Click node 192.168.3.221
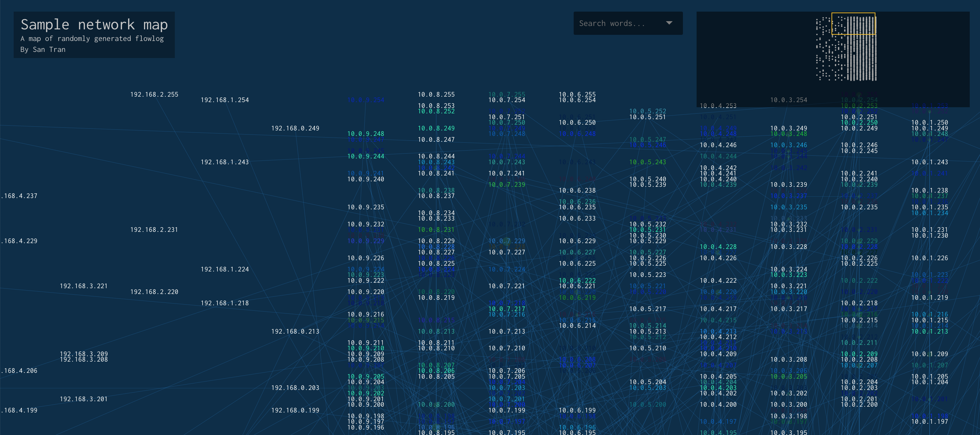This screenshot has height=435, width=980. click(83, 286)
